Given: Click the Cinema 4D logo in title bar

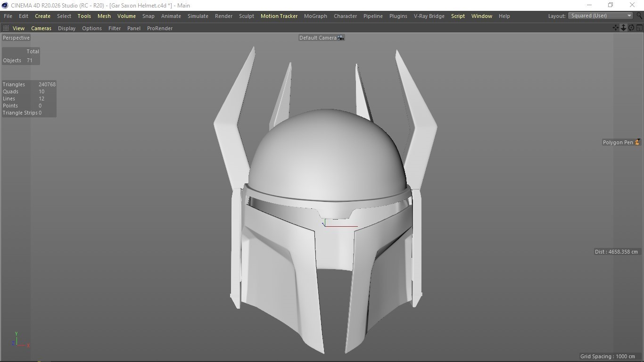Looking at the screenshot, I should coord(5,5).
